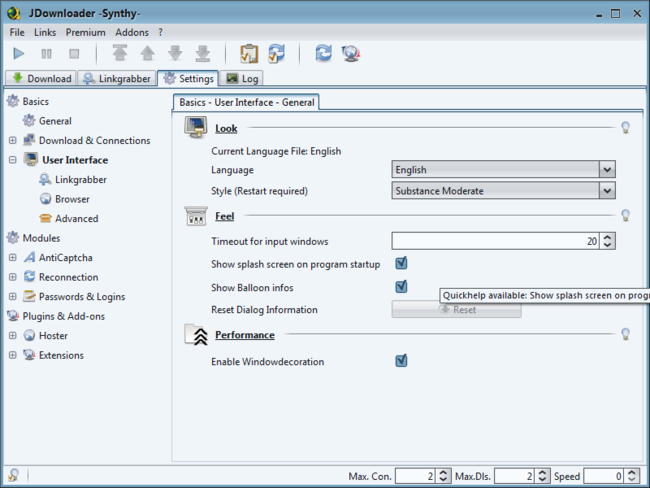Open the File menu
The image size is (650, 488).
click(17, 32)
